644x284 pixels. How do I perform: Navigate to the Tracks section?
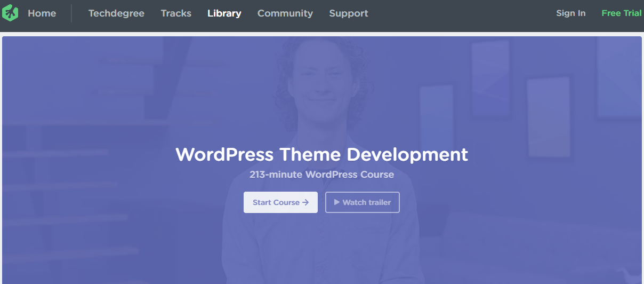pyautogui.click(x=176, y=13)
